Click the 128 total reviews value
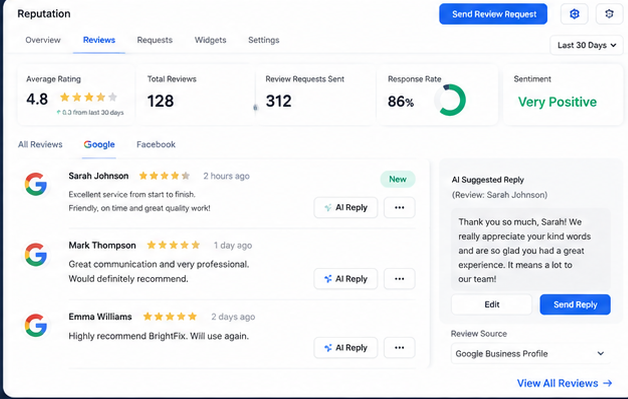Image resolution: width=628 pixels, height=399 pixels. pos(160,101)
